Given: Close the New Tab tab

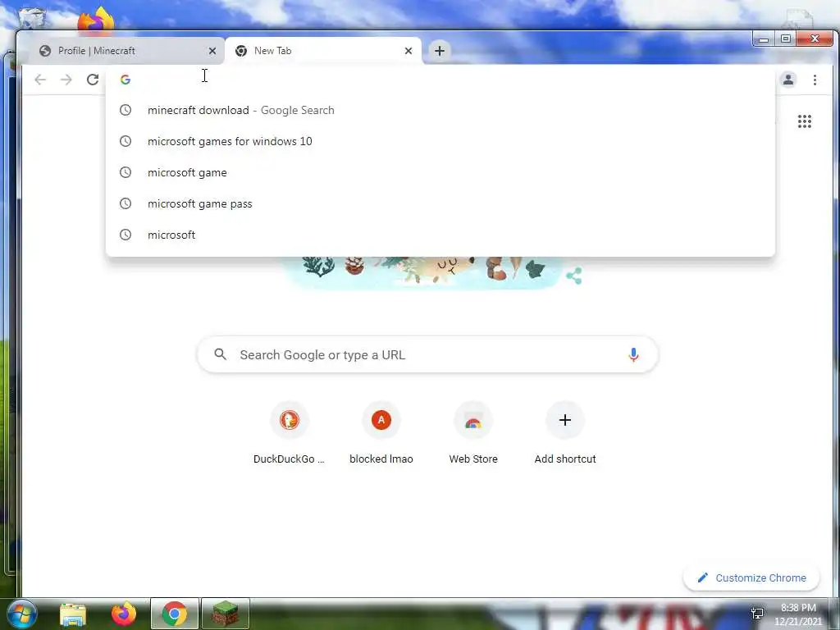Looking at the screenshot, I should pyautogui.click(x=409, y=51).
